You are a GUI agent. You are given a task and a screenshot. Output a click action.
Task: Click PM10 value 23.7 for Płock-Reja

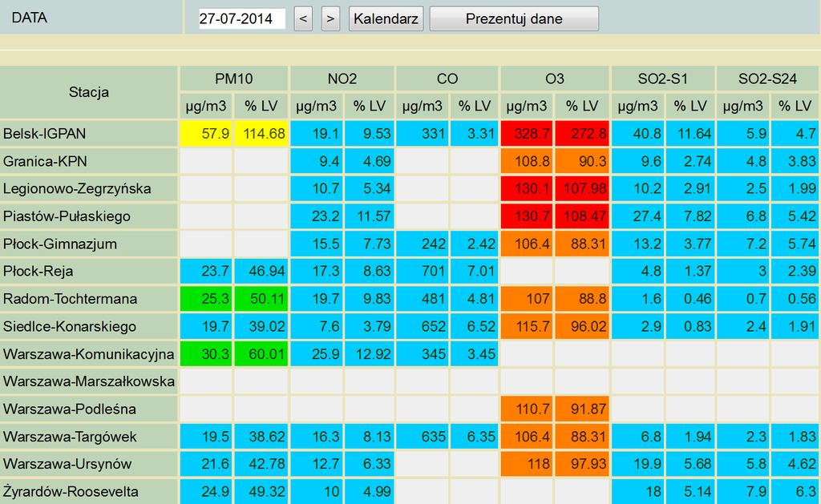(206, 272)
